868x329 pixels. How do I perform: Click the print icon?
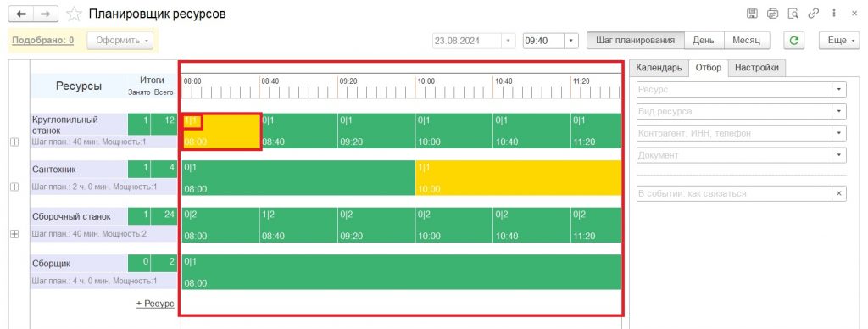coord(772,14)
